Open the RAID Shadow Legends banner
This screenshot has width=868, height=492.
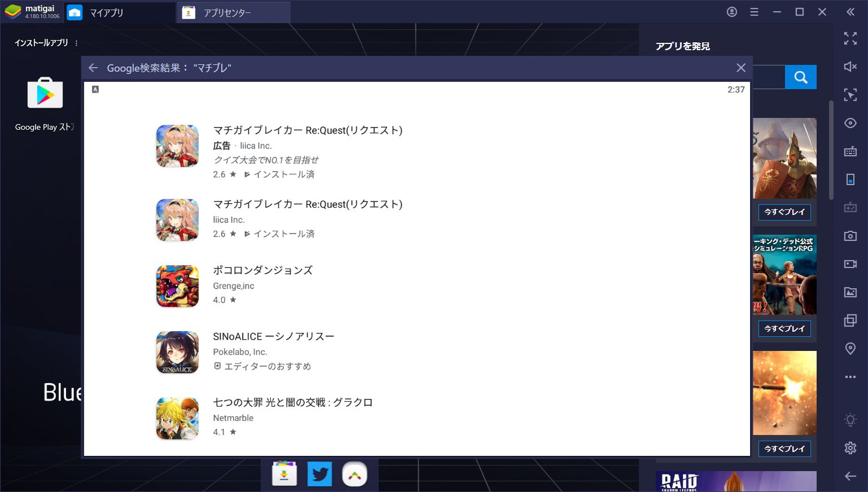[x=736, y=481]
